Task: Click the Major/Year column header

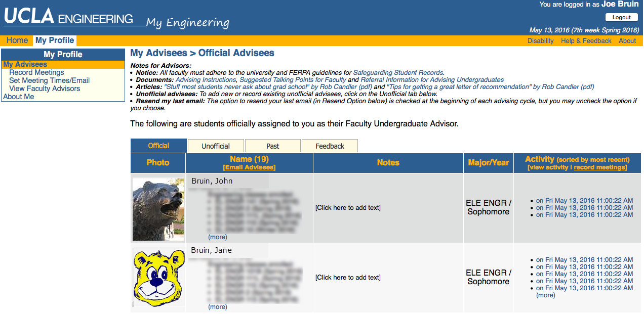Action: 489,163
